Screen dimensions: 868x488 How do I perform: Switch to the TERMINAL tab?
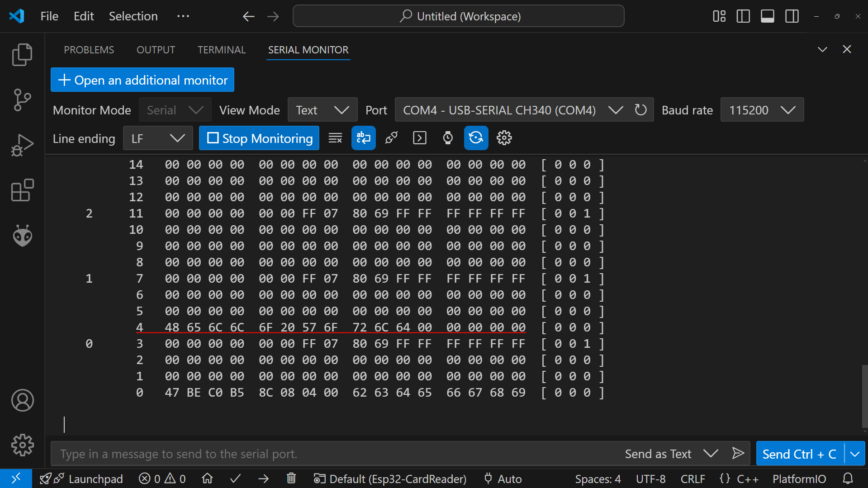pos(222,50)
